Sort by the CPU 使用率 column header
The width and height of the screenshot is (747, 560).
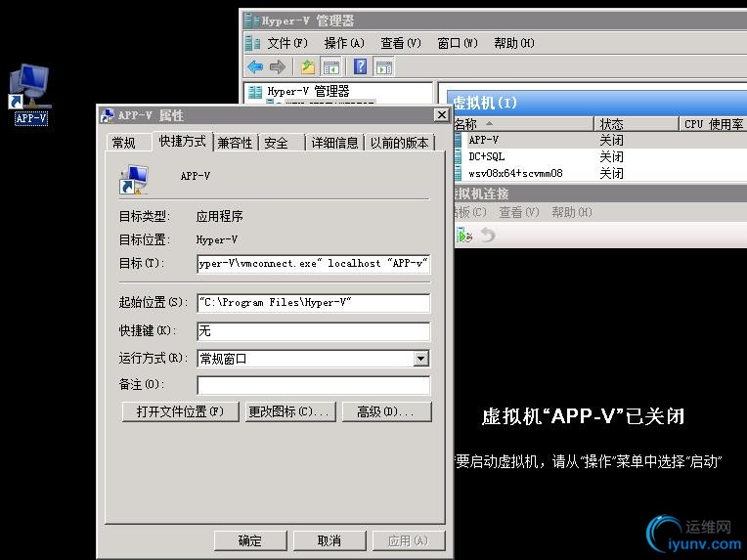tap(713, 124)
